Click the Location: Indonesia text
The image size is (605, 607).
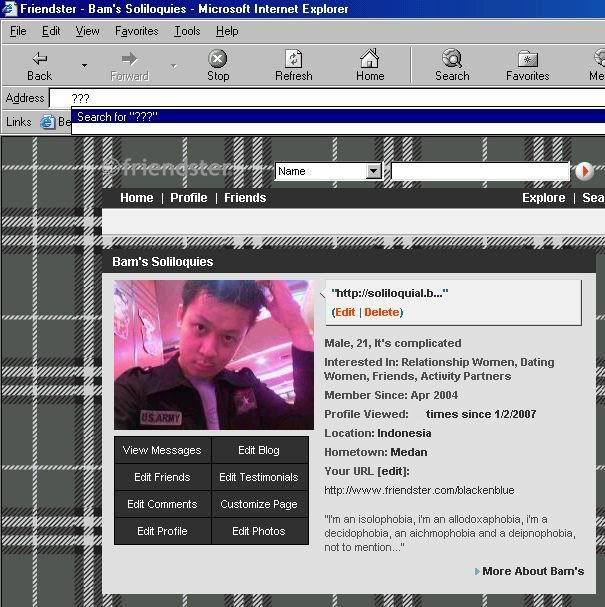pyautogui.click(x=378, y=433)
